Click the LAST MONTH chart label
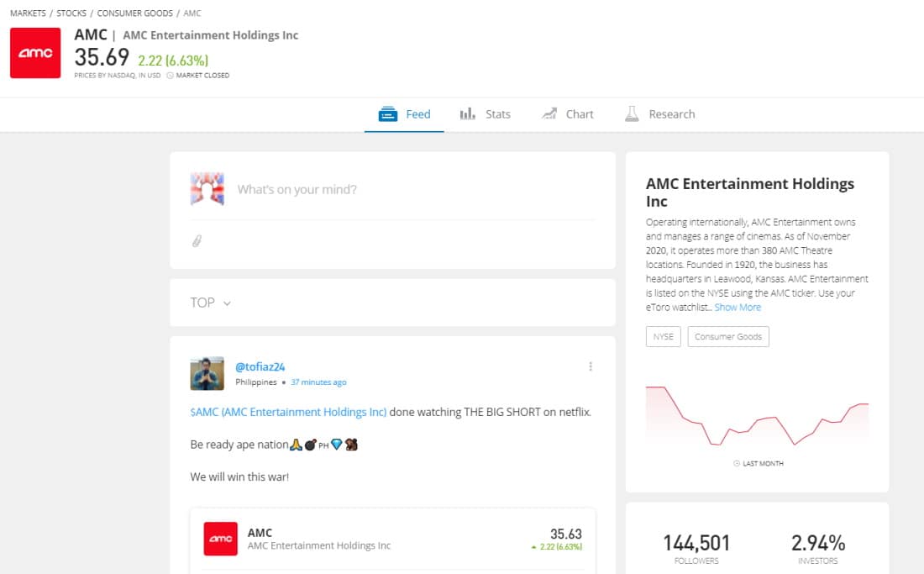Screen dimensions: 924x574 coord(763,464)
